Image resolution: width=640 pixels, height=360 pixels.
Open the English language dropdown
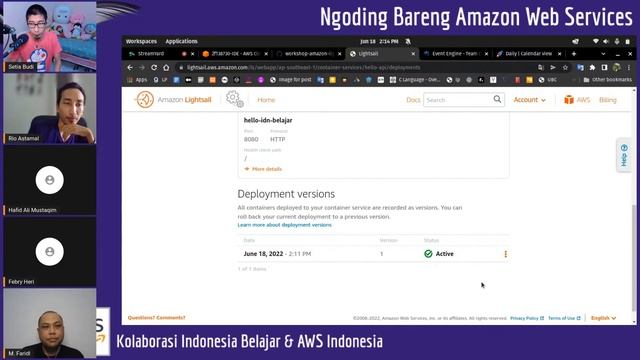[x=603, y=318]
